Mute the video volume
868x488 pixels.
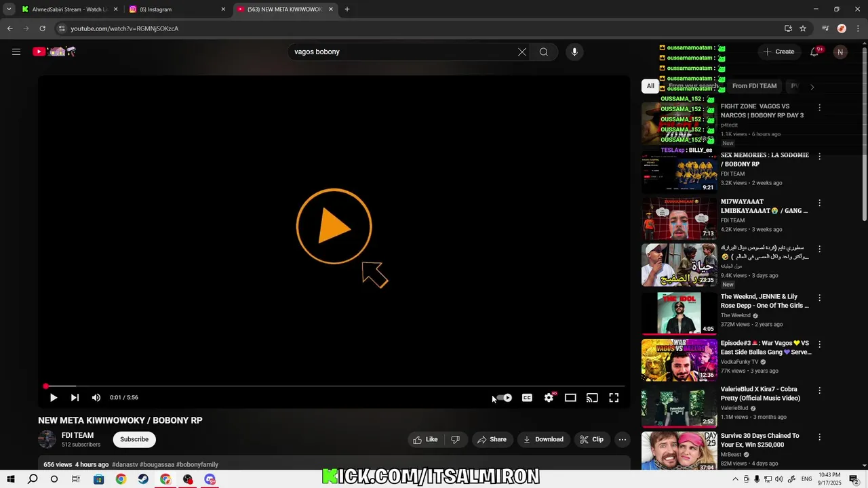pos(96,398)
